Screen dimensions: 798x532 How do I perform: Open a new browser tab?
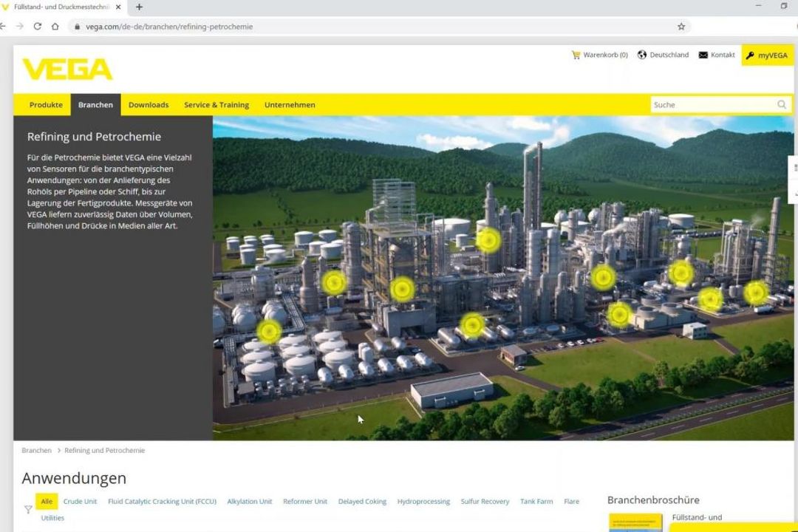pos(139,7)
